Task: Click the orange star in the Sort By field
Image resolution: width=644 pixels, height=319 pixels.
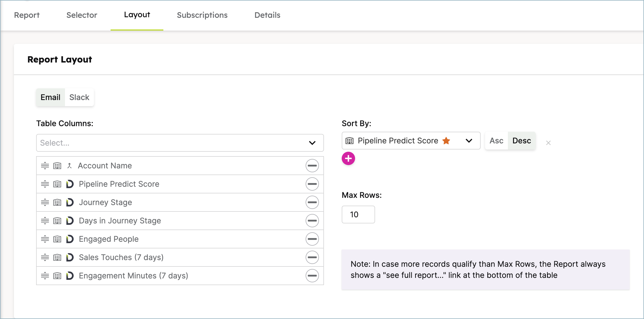Action: point(446,141)
